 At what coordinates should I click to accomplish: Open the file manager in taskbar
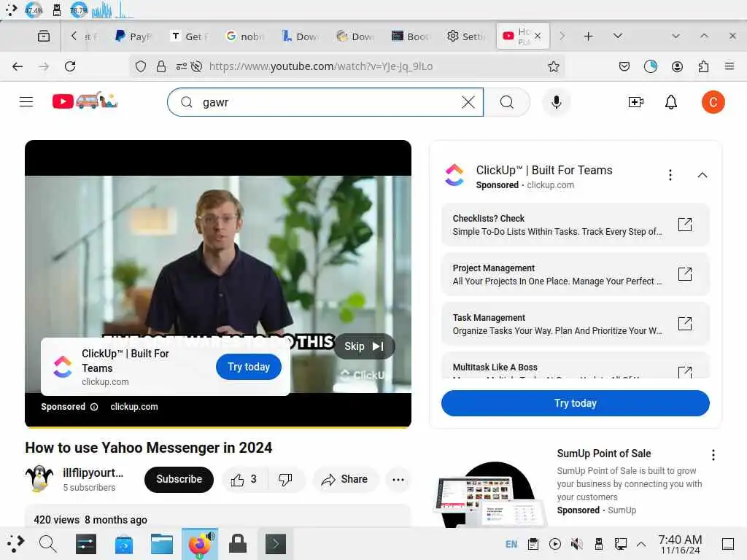tap(161, 544)
